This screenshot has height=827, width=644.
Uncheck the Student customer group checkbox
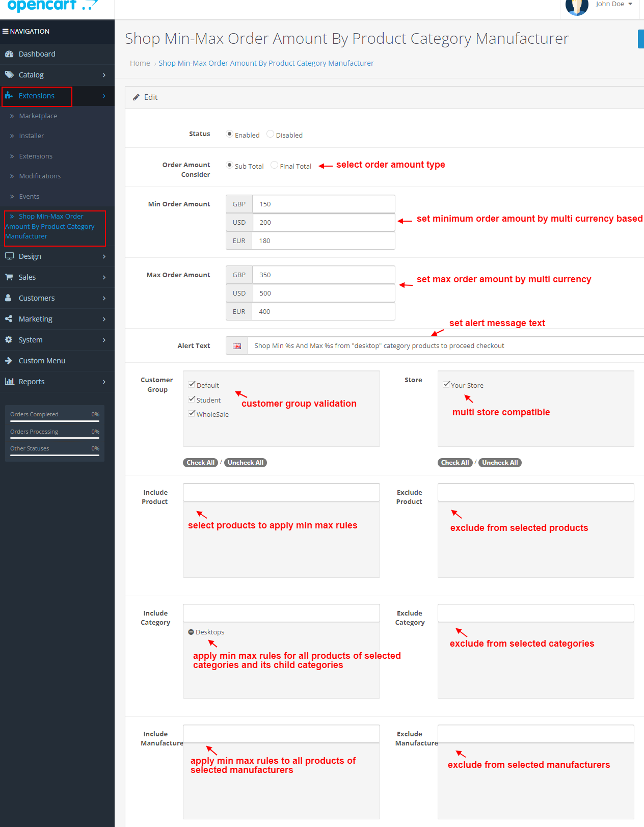point(192,399)
